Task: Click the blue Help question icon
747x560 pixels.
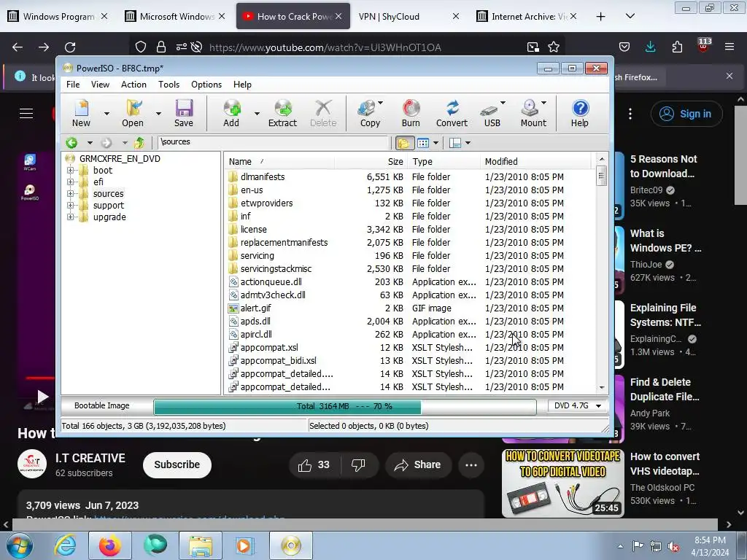Action: click(580, 108)
